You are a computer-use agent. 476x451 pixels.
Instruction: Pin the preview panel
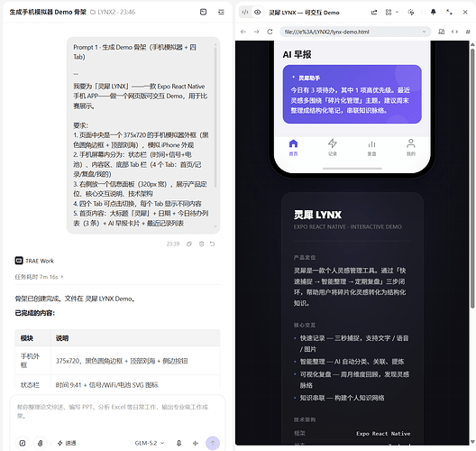[434, 12]
